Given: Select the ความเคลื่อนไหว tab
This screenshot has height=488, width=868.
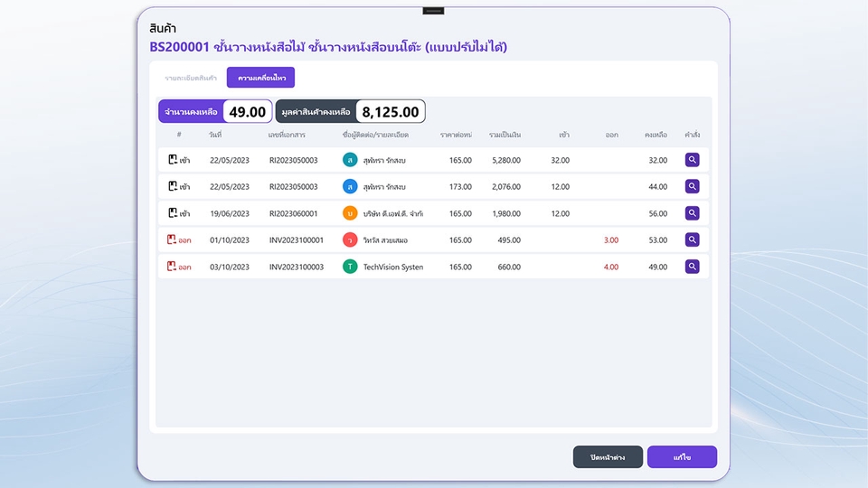Looking at the screenshot, I should 260,78.
